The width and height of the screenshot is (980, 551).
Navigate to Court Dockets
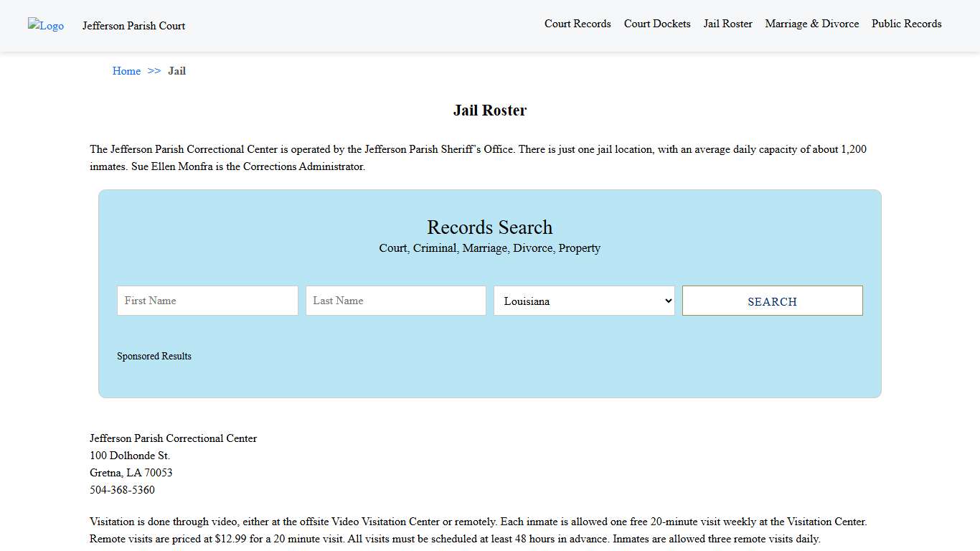[x=656, y=24]
